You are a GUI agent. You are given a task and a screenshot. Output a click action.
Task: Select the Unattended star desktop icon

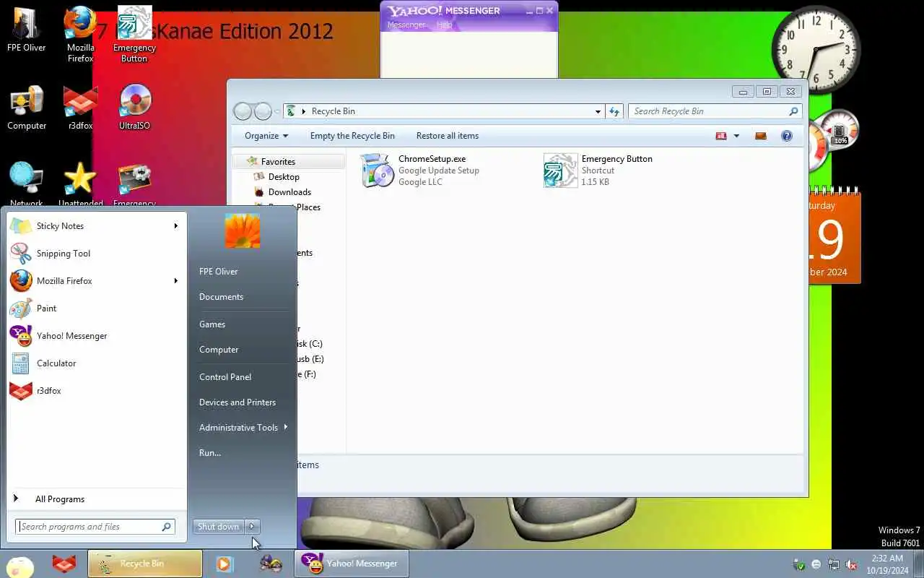point(80,185)
